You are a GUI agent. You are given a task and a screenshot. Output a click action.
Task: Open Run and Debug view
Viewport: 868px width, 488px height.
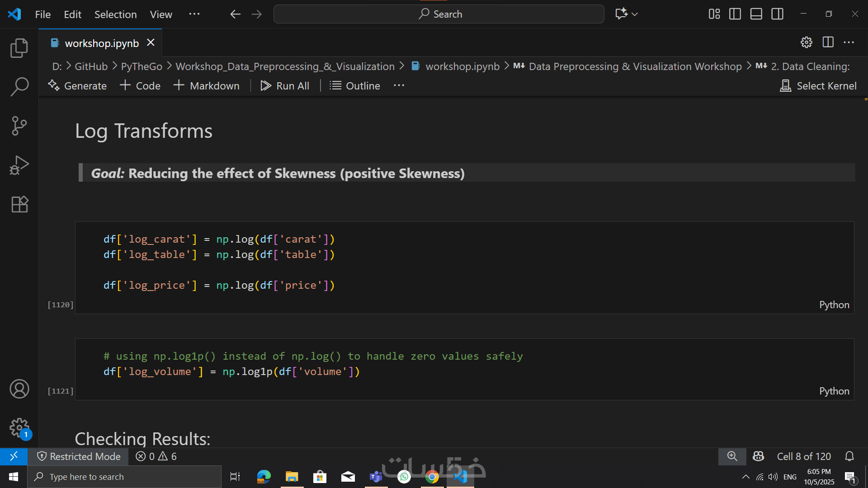point(19,165)
